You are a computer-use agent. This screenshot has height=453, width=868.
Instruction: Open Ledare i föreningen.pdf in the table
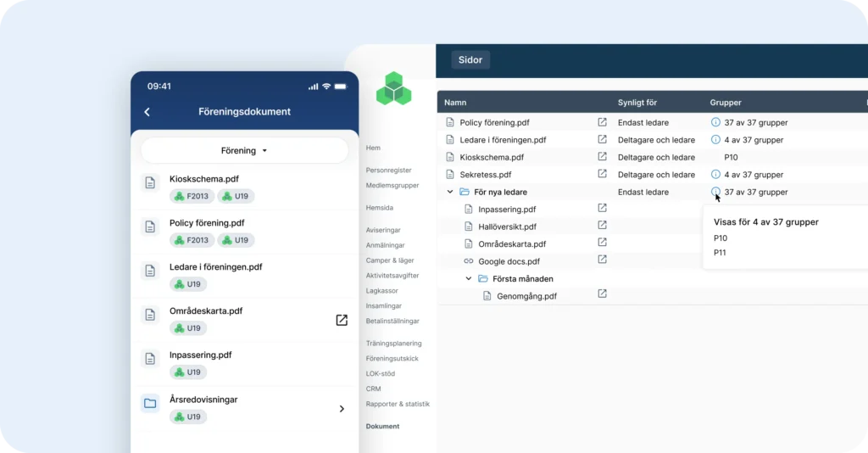click(503, 140)
